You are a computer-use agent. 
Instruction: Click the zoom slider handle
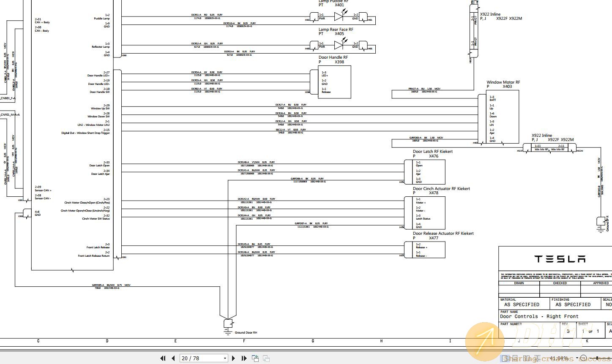click(x=597, y=358)
